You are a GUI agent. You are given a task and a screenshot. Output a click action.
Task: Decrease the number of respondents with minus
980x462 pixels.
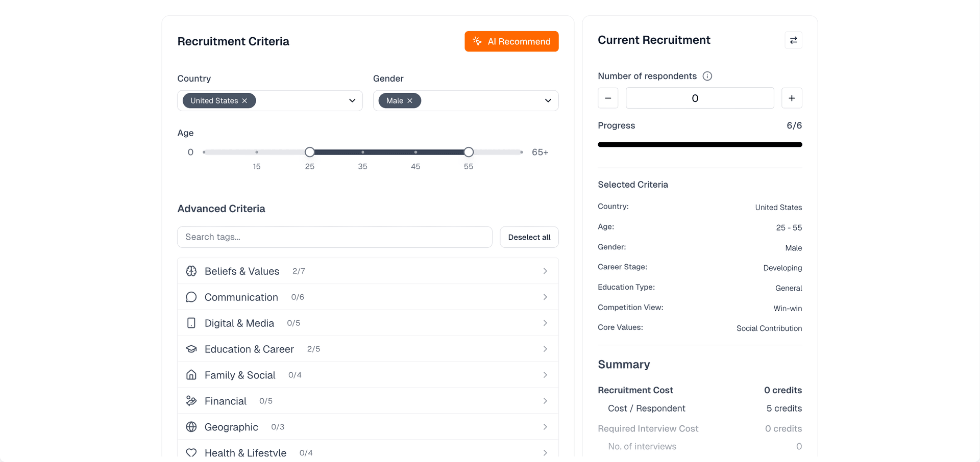coord(608,98)
